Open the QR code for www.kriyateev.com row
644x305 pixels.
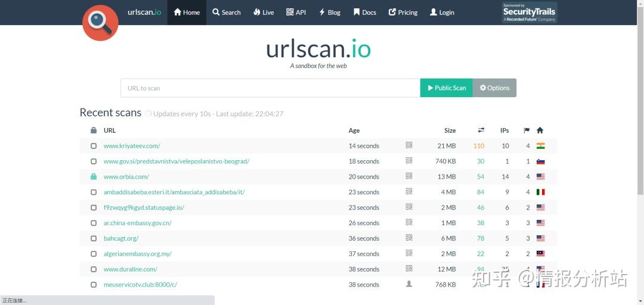coord(408,145)
